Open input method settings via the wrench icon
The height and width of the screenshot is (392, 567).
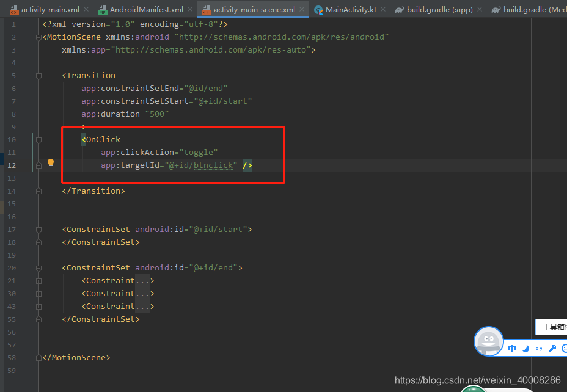pyautogui.click(x=552, y=348)
